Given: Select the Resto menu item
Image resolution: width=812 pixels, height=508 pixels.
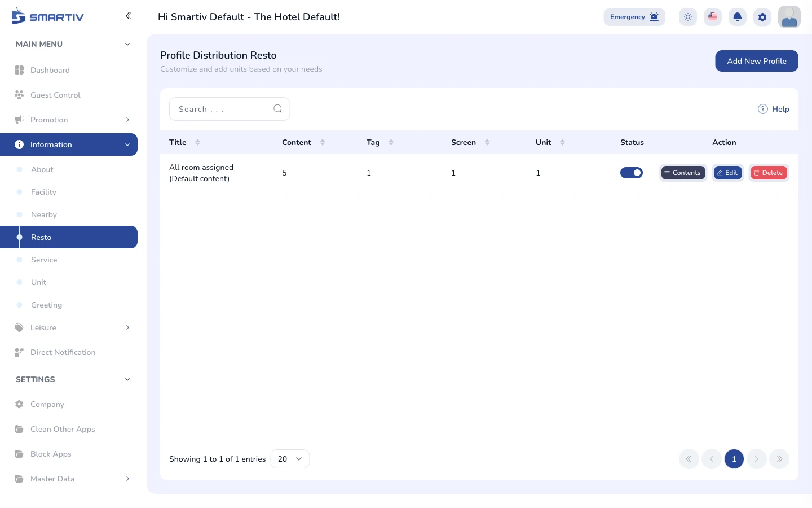Looking at the screenshot, I should (69, 237).
